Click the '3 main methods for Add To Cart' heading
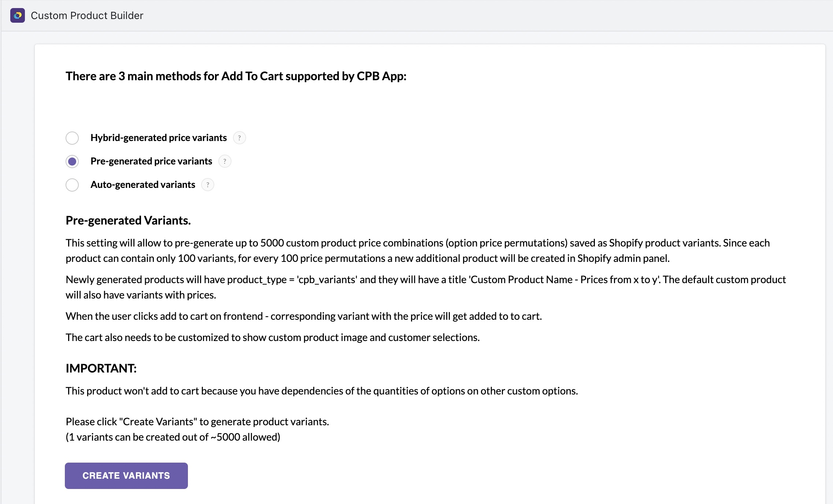833x504 pixels. tap(236, 76)
